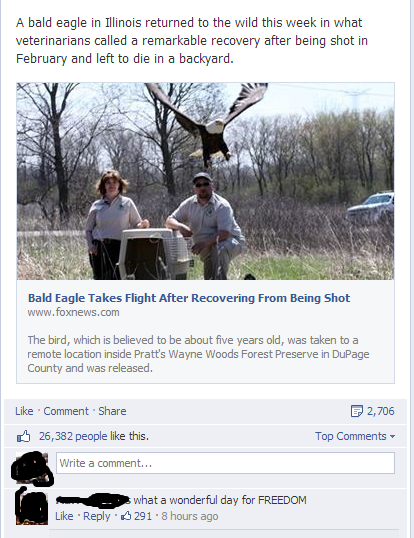This screenshot has height=538, width=414.
Task: Click the www.foxnews.com source link
Action: [73, 312]
